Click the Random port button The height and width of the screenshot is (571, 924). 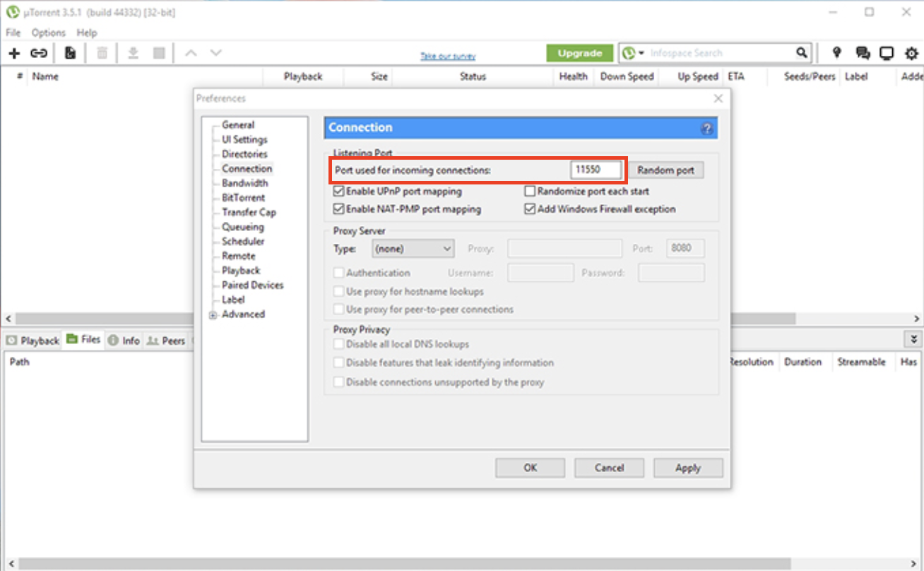[x=666, y=170]
